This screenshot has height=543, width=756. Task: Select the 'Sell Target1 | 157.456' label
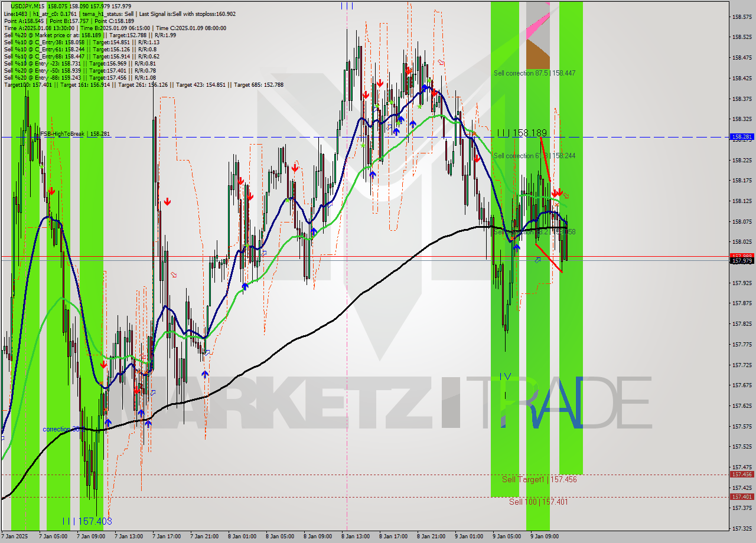[x=539, y=479]
